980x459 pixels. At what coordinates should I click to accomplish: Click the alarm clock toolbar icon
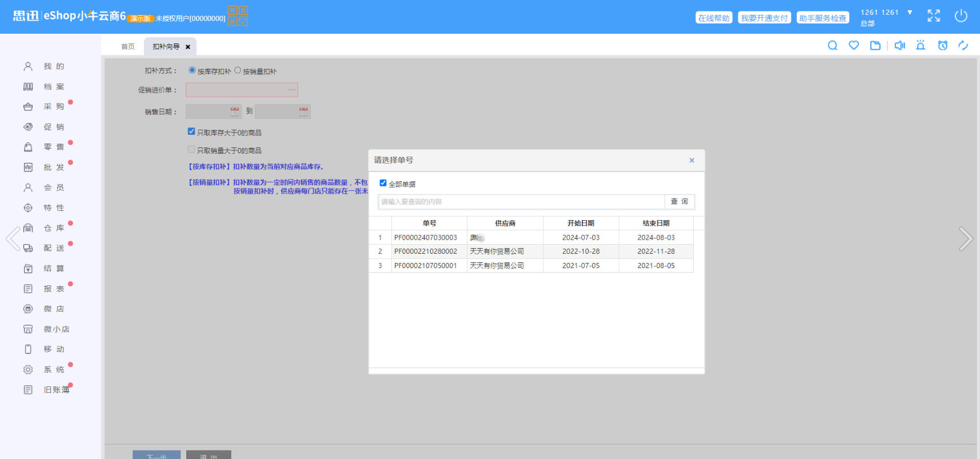pos(943,46)
